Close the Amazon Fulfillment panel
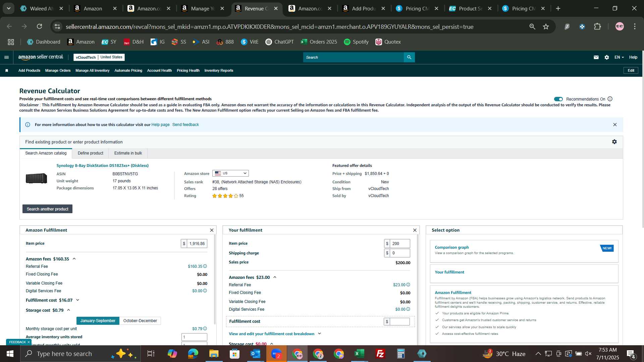Screen dimensions: 644x362 click(212, 230)
